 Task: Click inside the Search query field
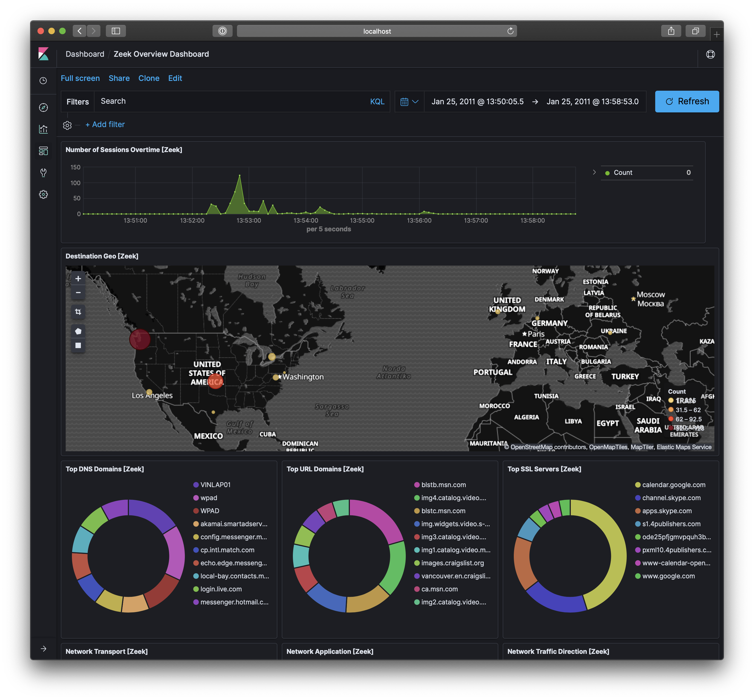pos(227,101)
